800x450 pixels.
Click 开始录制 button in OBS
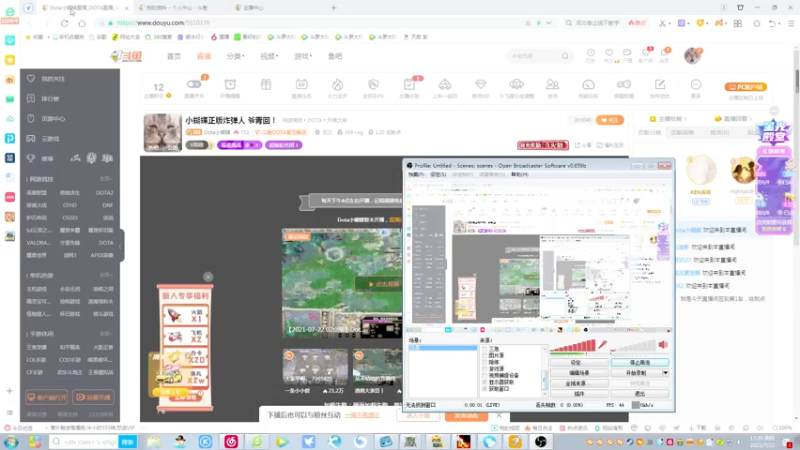point(636,373)
